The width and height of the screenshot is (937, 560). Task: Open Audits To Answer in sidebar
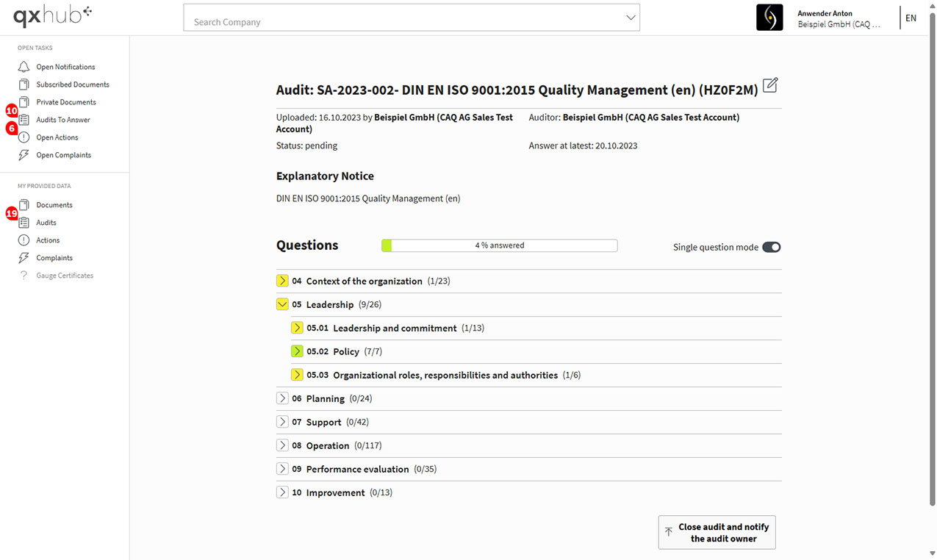point(63,120)
